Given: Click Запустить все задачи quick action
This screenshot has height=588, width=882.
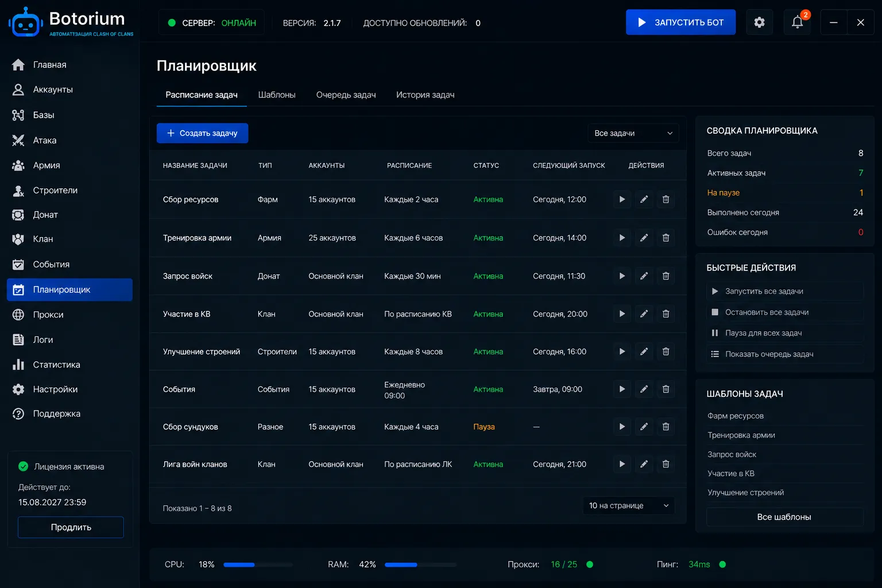Looking at the screenshot, I should coord(784,291).
